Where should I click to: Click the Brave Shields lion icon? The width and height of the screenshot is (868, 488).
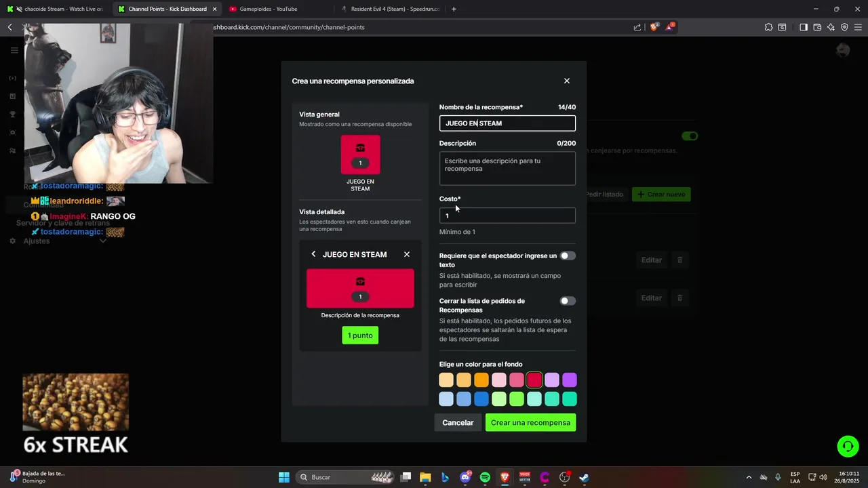[x=654, y=27]
